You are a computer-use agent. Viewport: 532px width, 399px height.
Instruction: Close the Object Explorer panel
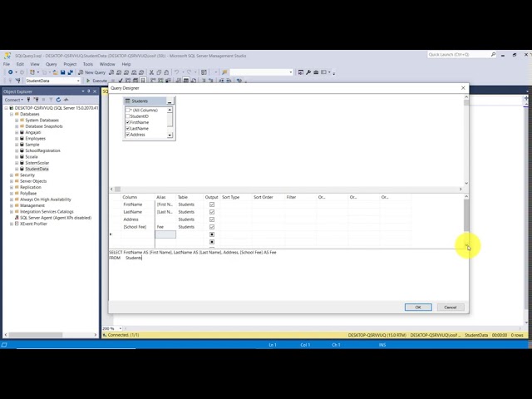(x=95, y=91)
